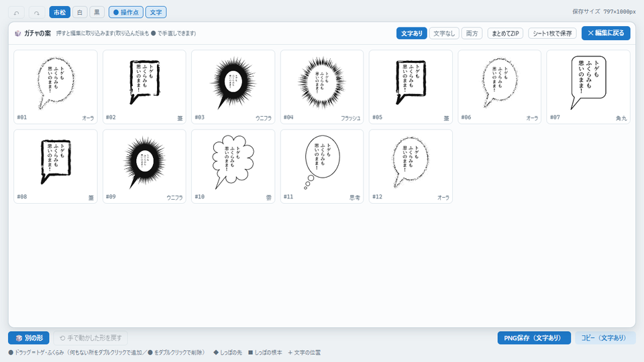The image size is (644, 362).
Task: Open speech bubble #05 brush-frame thumbnail
Action: pos(411,86)
